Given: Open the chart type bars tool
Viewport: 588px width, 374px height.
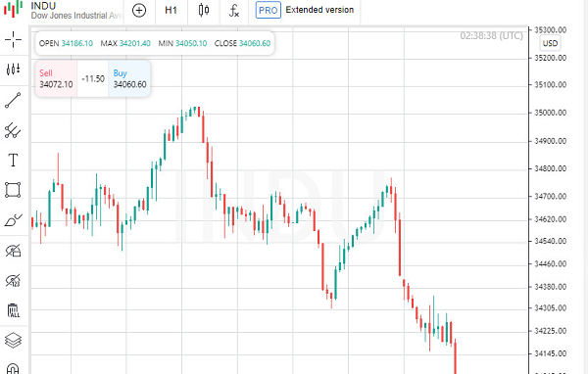Looking at the screenshot, I should click(13, 70).
